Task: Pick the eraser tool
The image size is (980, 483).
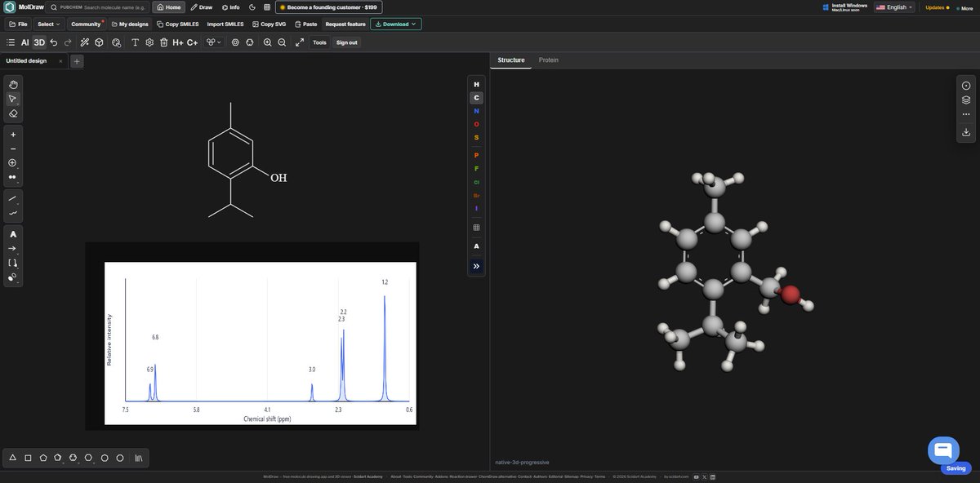Action: click(13, 113)
